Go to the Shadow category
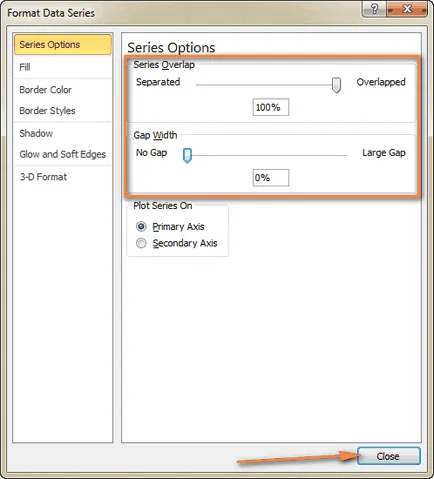434x479 pixels. tap(63, 133)
